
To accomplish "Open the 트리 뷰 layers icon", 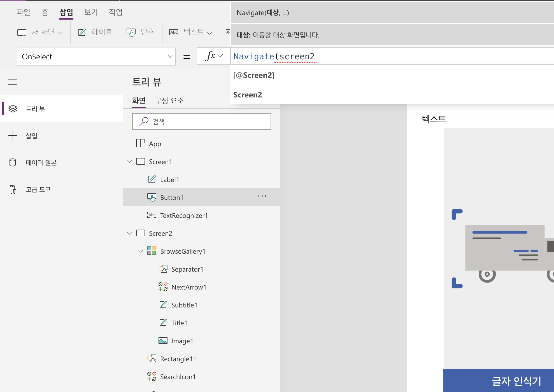I will (13, 109).
